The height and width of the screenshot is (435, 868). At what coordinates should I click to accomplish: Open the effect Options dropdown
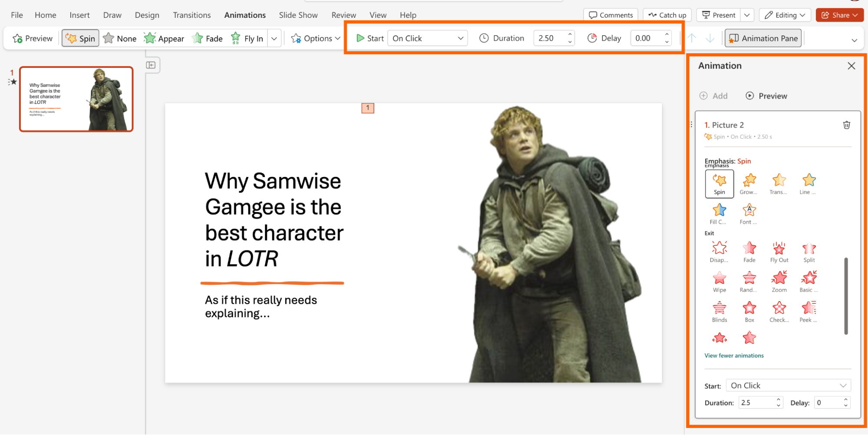pos(316,38)
